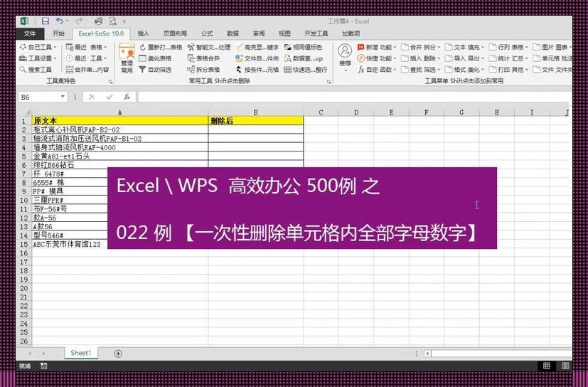
Task: Open the 打印 其他 folder menu
Action: click(x=508, y=70)
